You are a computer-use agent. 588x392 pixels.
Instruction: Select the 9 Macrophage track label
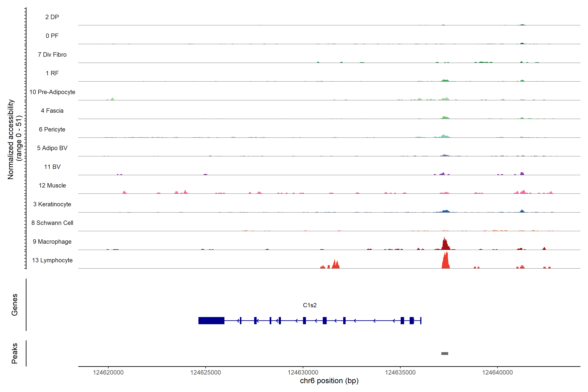(52, 242)
